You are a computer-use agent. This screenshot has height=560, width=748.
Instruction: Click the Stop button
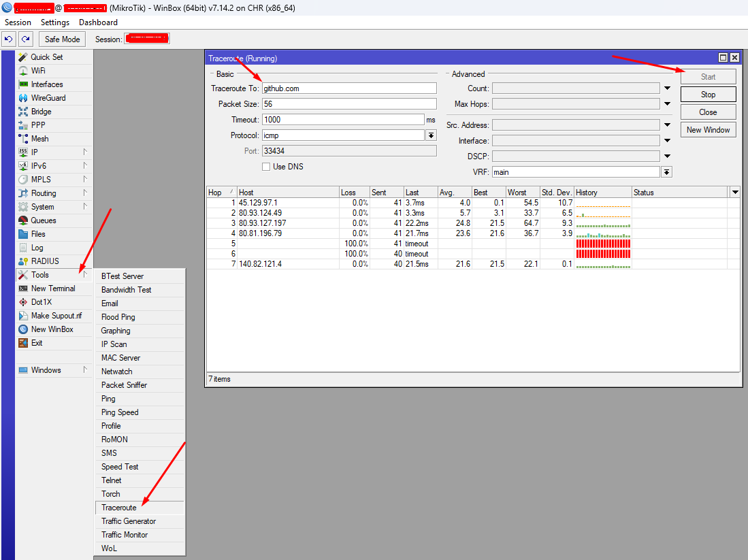point(708,95)
